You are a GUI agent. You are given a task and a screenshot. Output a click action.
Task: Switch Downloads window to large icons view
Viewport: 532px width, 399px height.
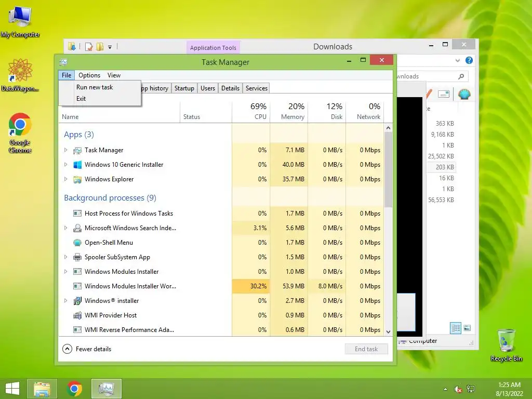467,328
